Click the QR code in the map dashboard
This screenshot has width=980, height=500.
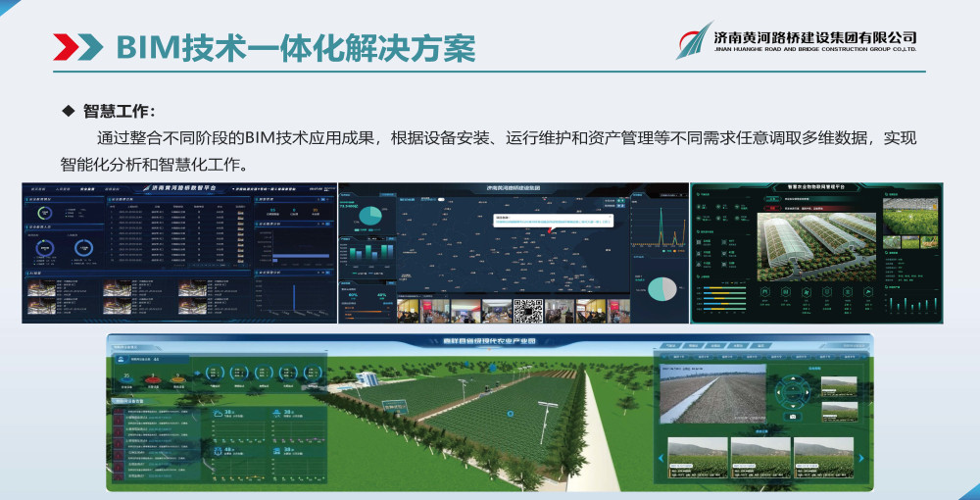[528, 311]
